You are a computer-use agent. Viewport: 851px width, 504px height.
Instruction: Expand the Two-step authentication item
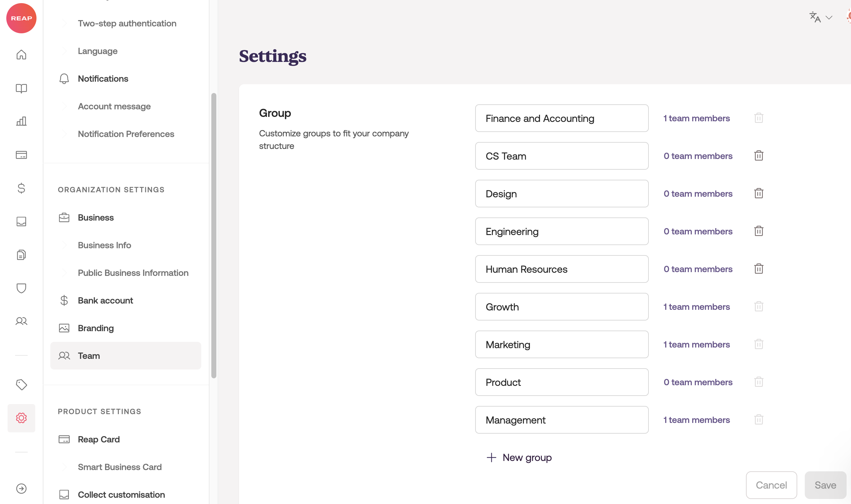click(x=127, y=24)
